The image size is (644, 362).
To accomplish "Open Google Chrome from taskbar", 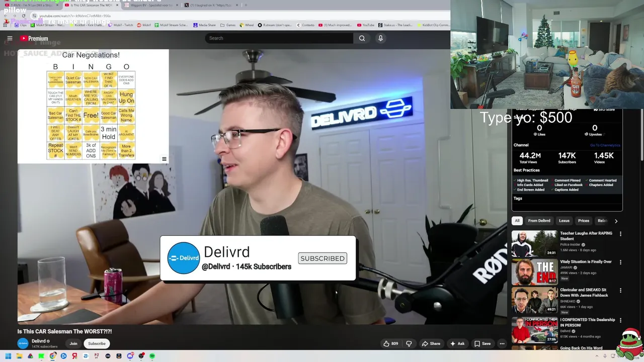I will (x=52, y=356).
